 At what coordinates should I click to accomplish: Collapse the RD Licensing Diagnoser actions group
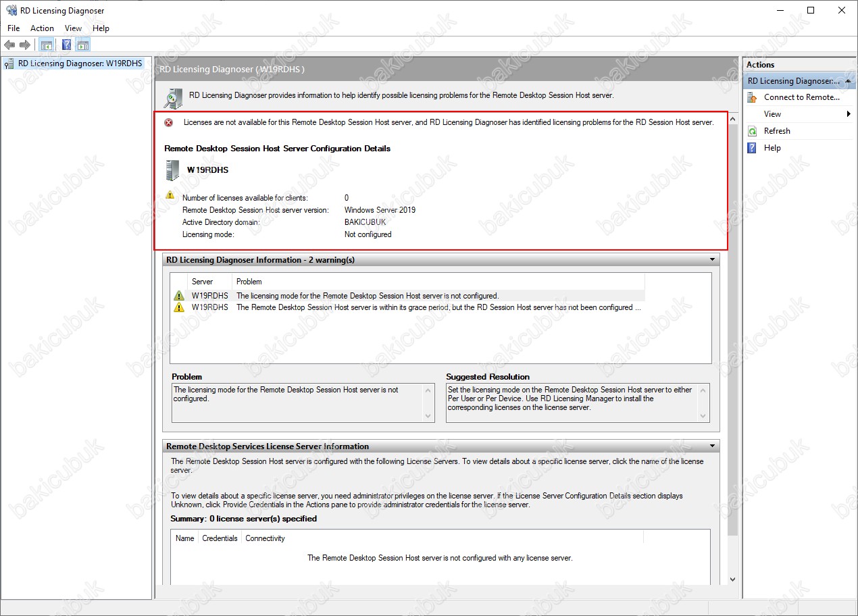(x=848, y=81)
